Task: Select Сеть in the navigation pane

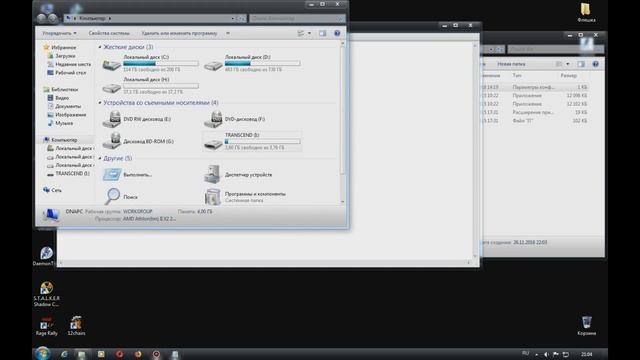Action: pos(53,190)
